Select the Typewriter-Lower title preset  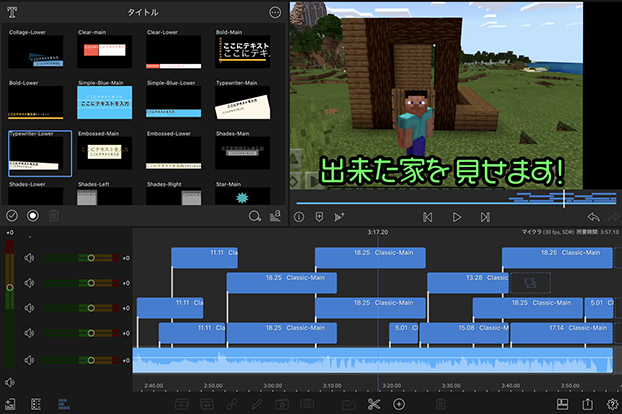pyautogui.click(x=40, y=153)
